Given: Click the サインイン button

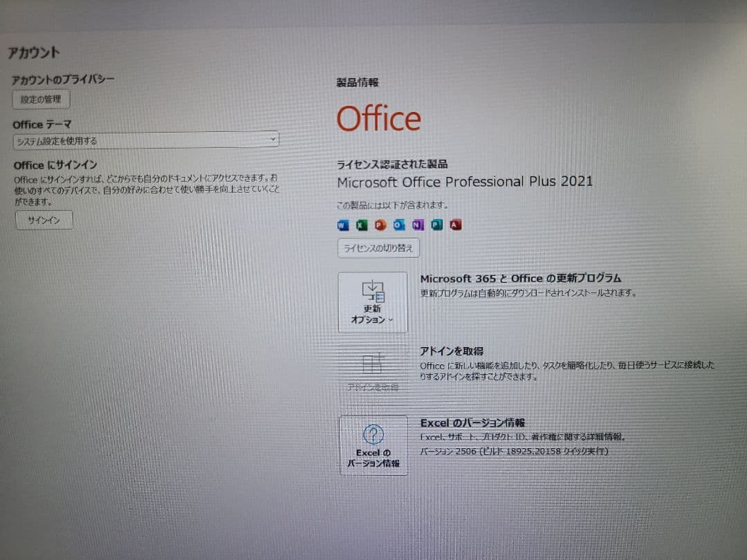Looking at the screenshot, I should (44, 220).
